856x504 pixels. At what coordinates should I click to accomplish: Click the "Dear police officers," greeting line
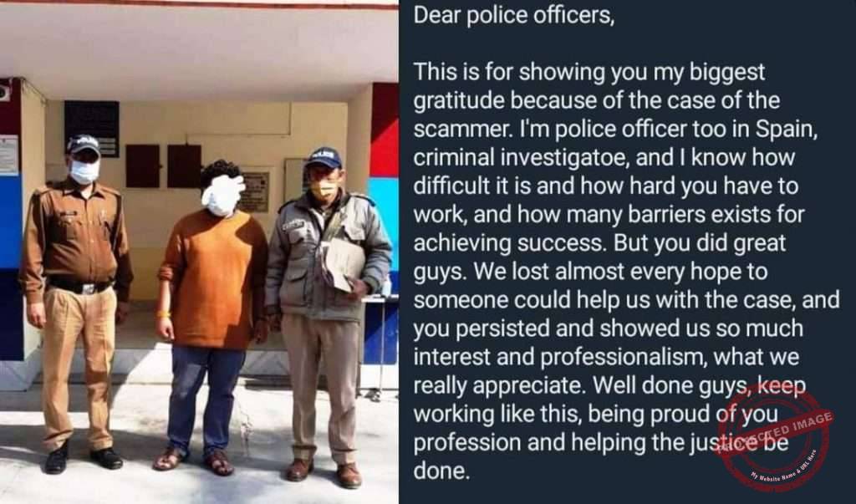click(514, 15)
